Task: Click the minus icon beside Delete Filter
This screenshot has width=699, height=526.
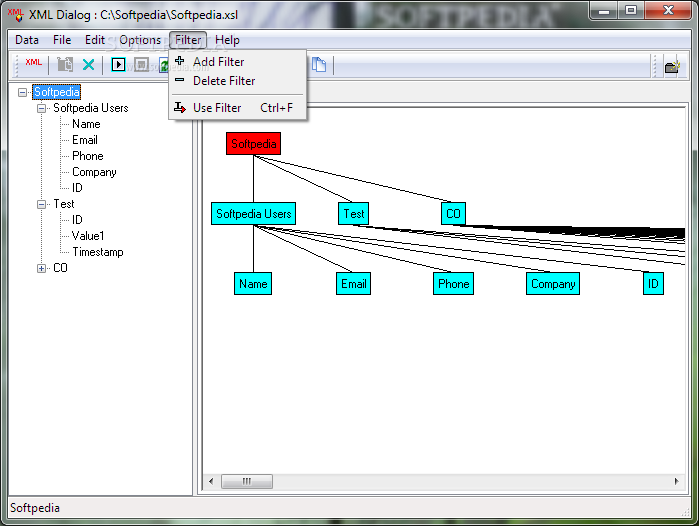Action: click(x=180, y=80)
